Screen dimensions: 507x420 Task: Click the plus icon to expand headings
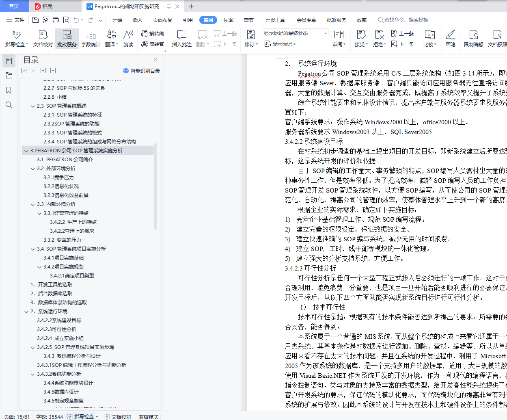pos(43,71)
